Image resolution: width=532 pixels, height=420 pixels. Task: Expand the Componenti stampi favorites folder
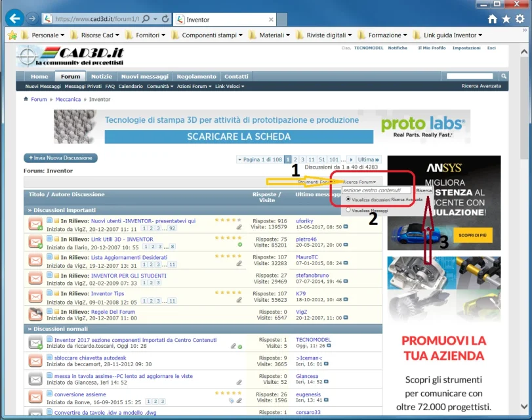207,35
